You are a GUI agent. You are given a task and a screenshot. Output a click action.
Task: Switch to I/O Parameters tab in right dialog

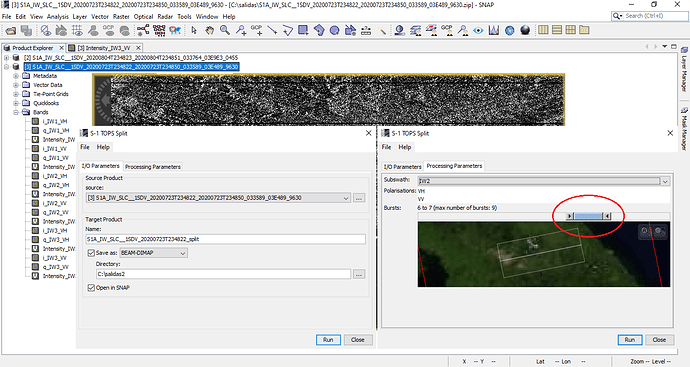[402, 167]
